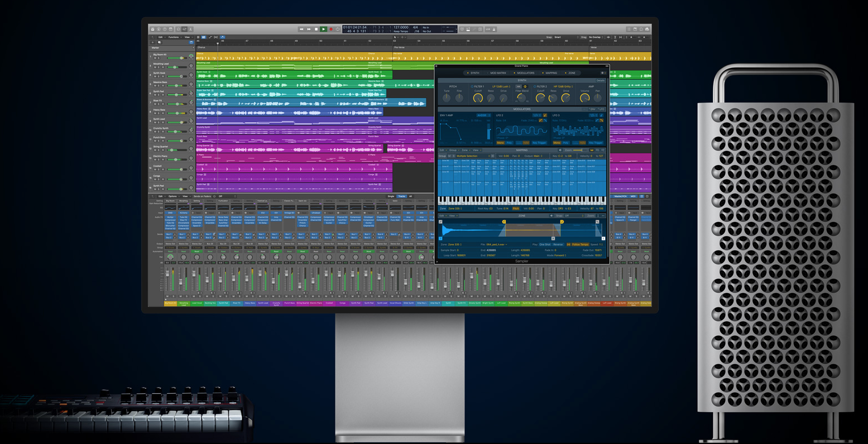The height and width of the screenshot is (444, 868).
Task: Open Functions menu in tracks area
Action: [174, 37]
